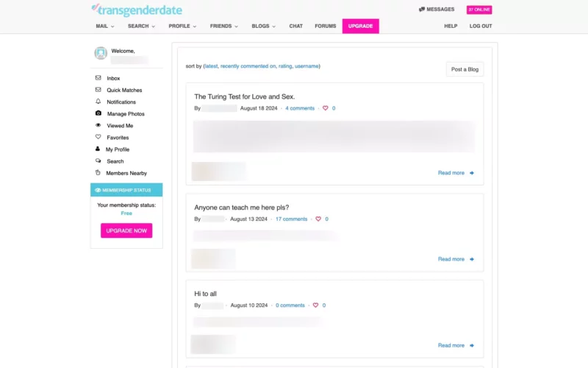Open the 0 comments link
The width and height of the screenshot is (588, 368).
(290, 305)
